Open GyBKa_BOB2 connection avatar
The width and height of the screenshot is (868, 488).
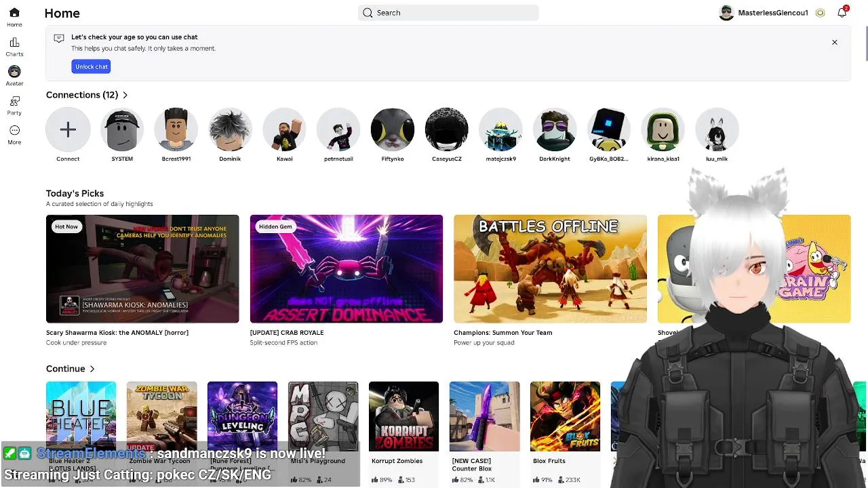pos(609,129)
